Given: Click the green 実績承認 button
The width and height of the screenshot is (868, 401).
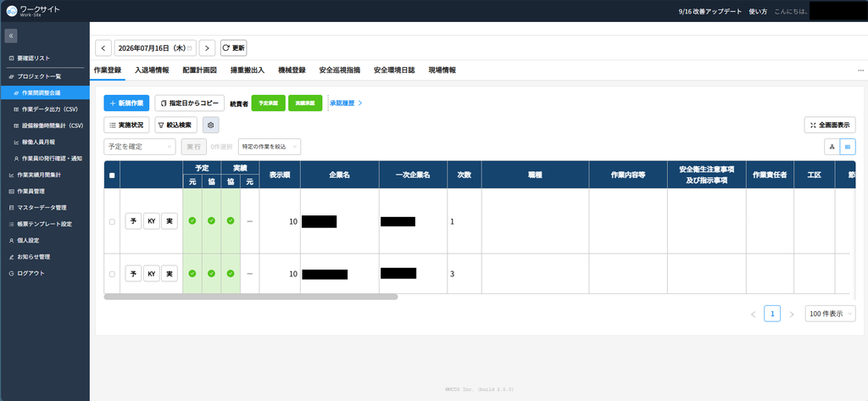Looking at the screenshot, I should tap(305, 103).
